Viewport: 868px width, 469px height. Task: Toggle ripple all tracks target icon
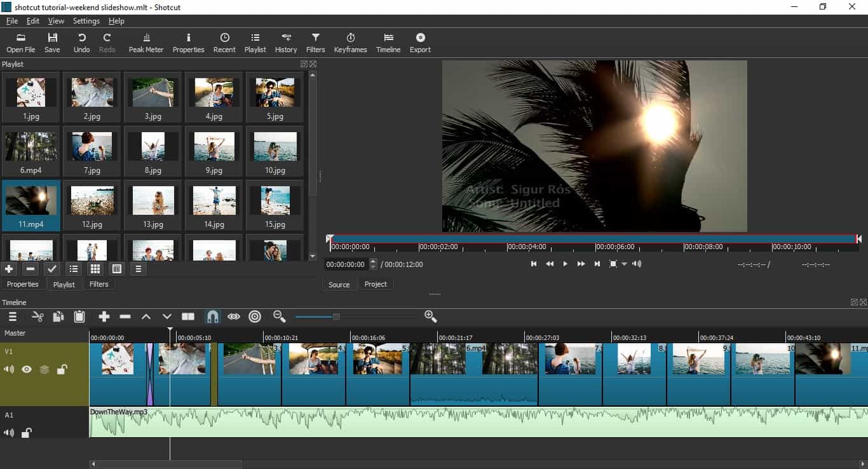coord(255,316)
